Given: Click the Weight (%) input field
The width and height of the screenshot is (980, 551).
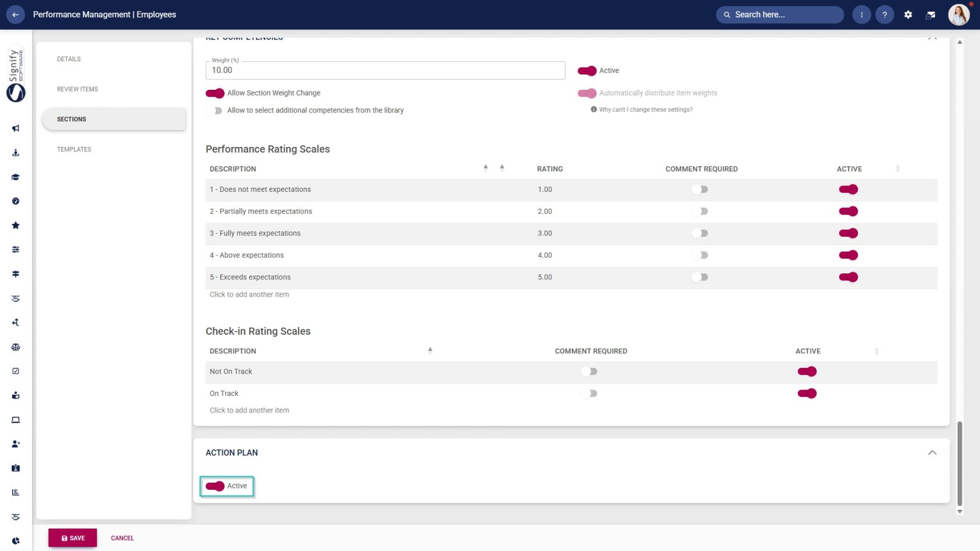Looking at the screenshot, I should 385,71.
